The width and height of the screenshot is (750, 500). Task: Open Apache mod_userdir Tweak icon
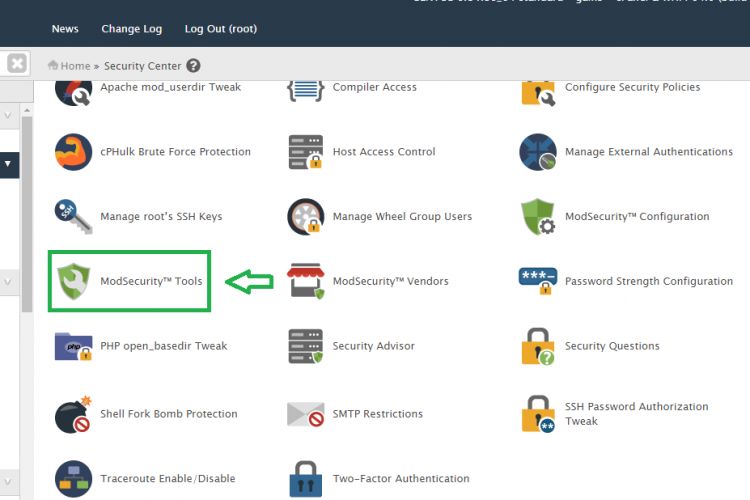[x=73, y=93]
